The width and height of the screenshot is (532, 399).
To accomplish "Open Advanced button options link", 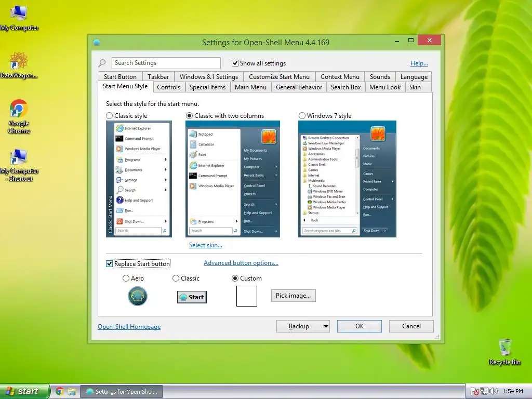I will [241, 263].
